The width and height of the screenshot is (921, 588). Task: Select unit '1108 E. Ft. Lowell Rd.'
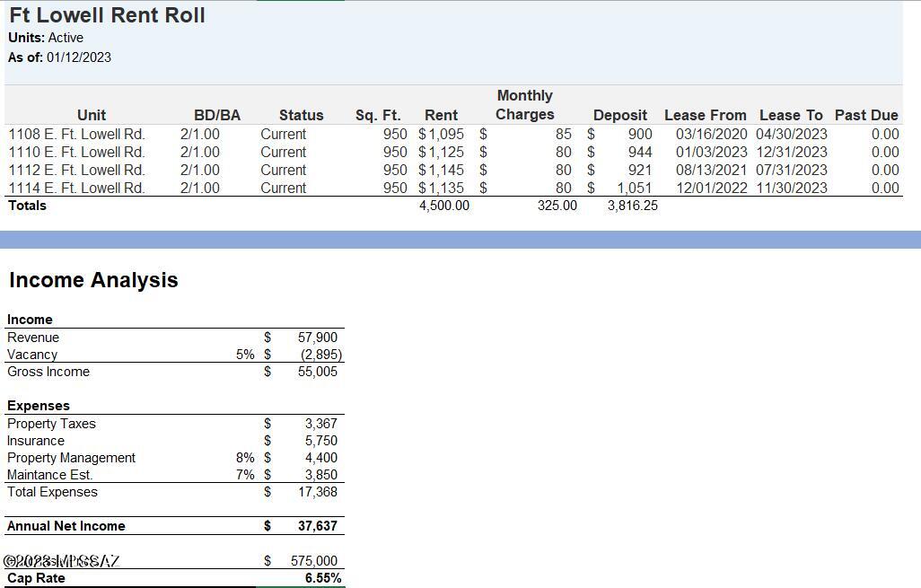pyautogui.click(x=76, y=135)
